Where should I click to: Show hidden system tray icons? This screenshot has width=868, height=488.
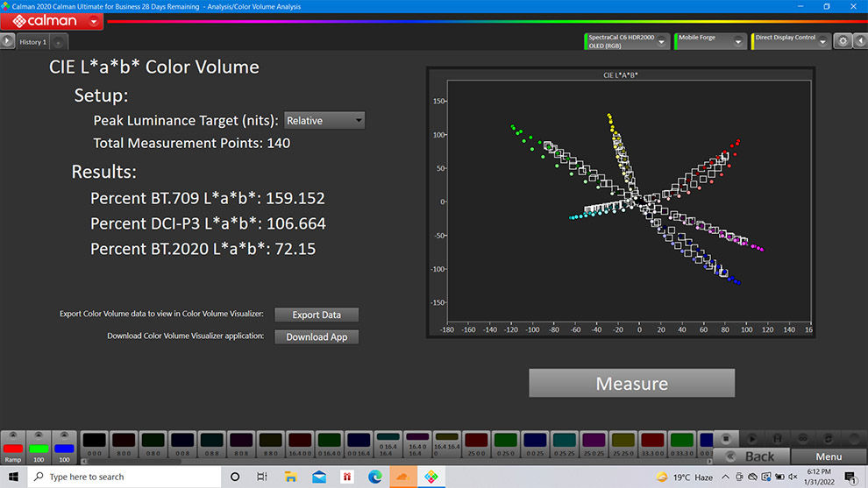[725, 477]
